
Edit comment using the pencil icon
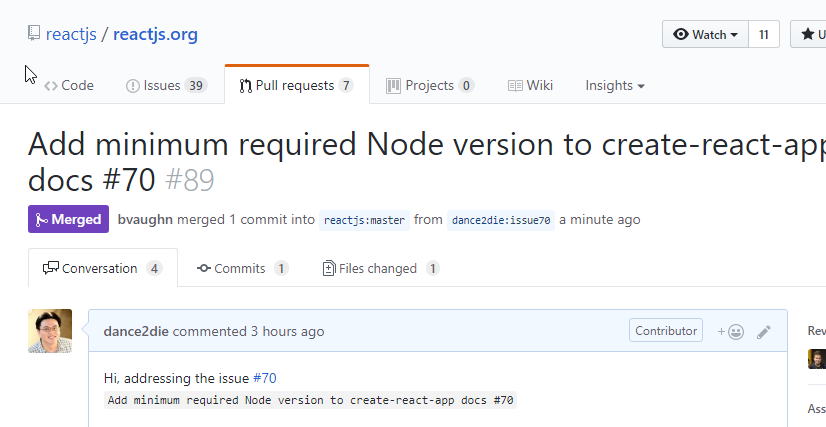tap(764, 331)
